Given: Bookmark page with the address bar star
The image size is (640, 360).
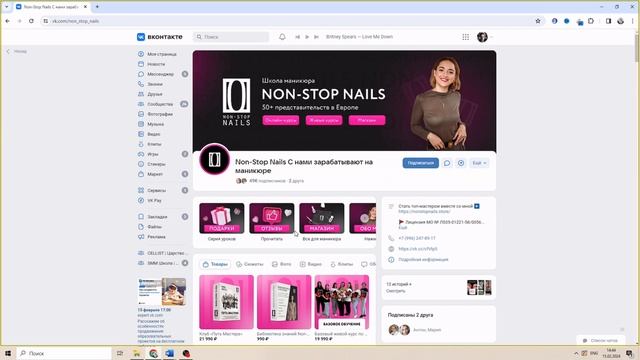Looking at the screenshot, I should click(538, 21).
